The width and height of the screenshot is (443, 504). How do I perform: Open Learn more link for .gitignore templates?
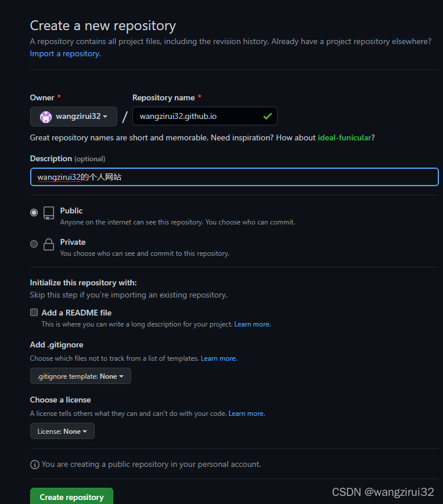coord(219,358)
